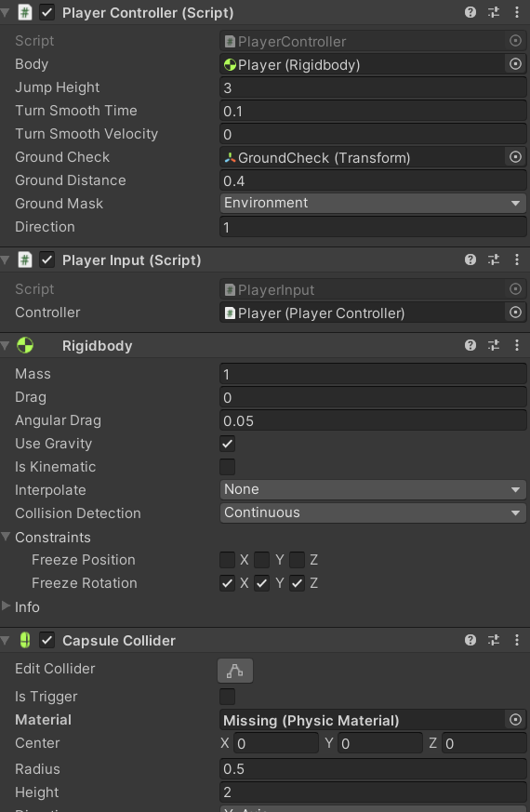This screenshot has width=530, height=812.
Task: Click the Turn Smooth Time field
Action: coord(373,111)
